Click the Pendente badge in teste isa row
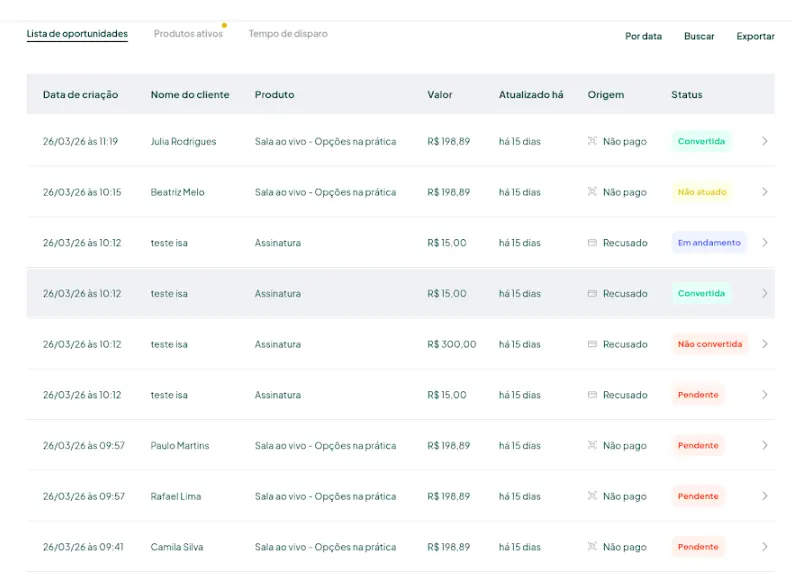This screenshot has width=793, height=579. (698, 394)
